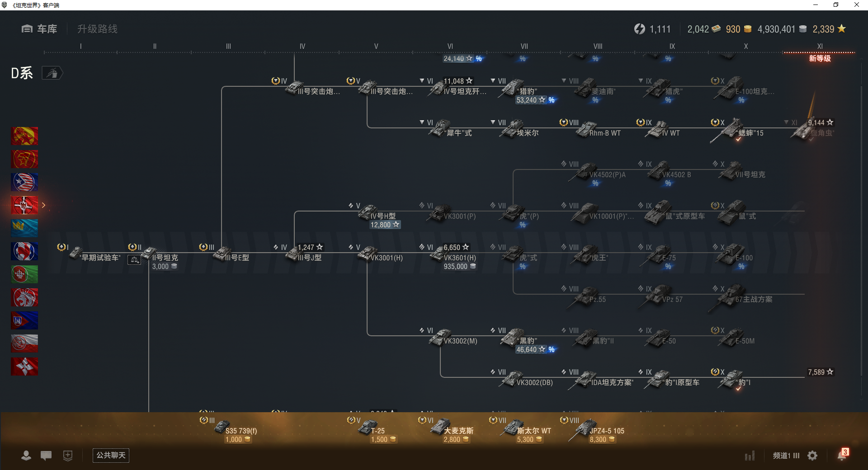This screenshot has width=868, height=470.
Task: Click the add-channel shield icon
Action: (68, 456)
